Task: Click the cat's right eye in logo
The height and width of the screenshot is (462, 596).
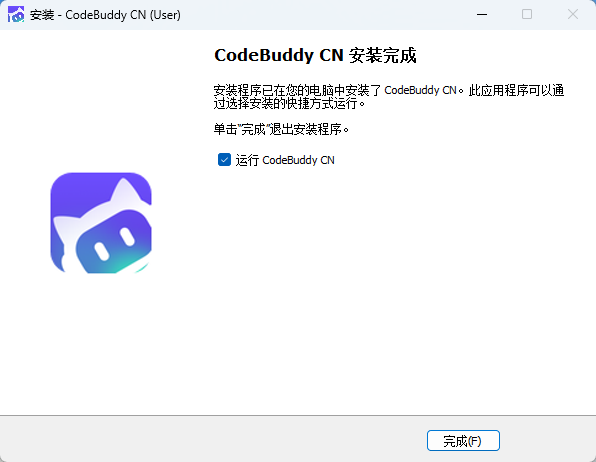Action: coord(127,237)
